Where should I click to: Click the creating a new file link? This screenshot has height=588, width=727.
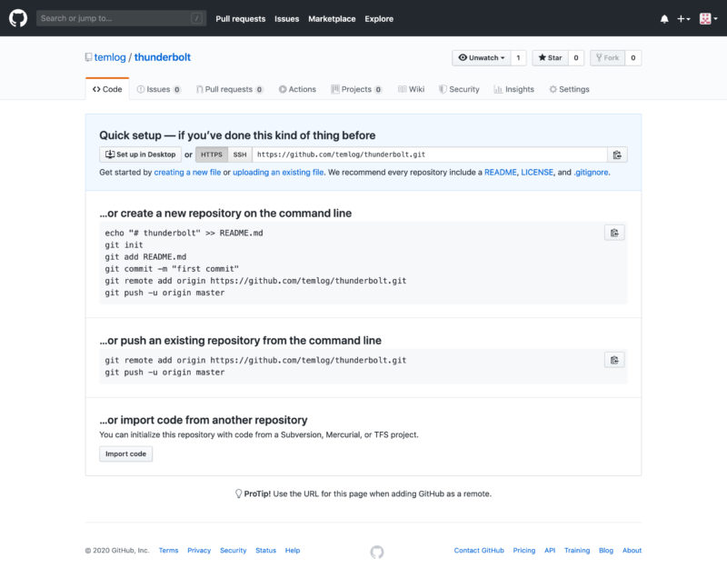(x=187, y=173)
